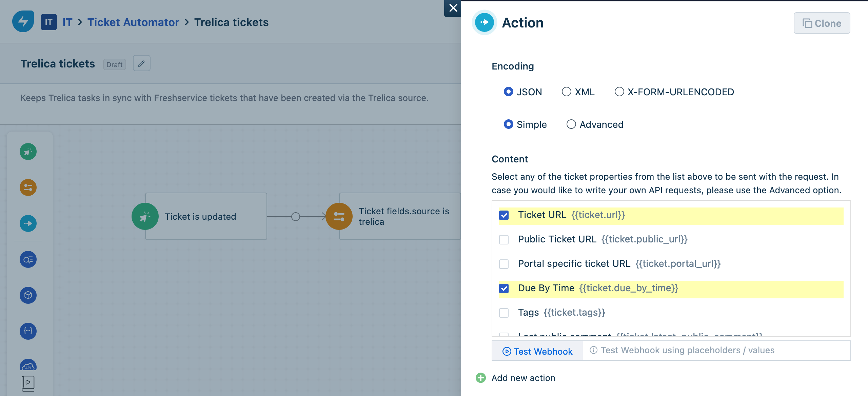Click the green Ticket is updated event node icon
The image size is (868, 396).
tap(145, 216)
